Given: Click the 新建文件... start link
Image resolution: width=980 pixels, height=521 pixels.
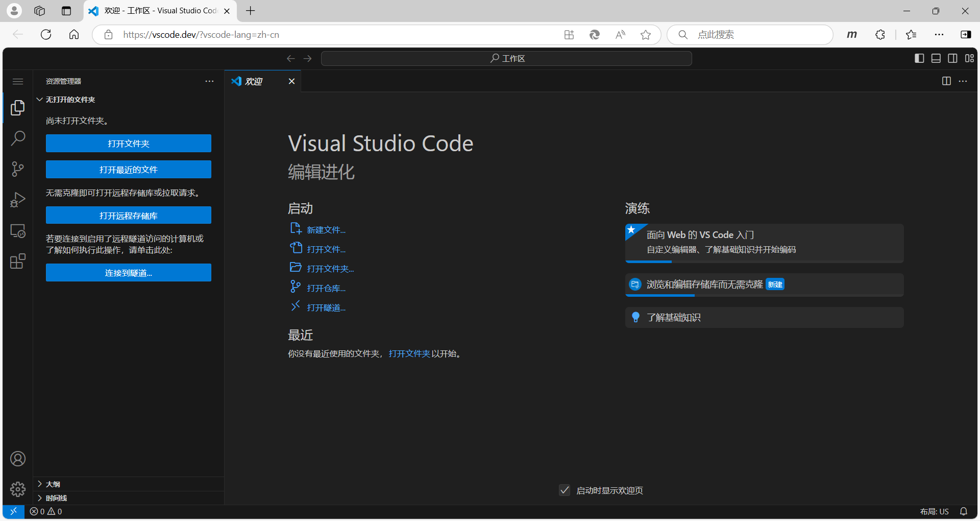Looking at the screenshot, I should (326, 230).
